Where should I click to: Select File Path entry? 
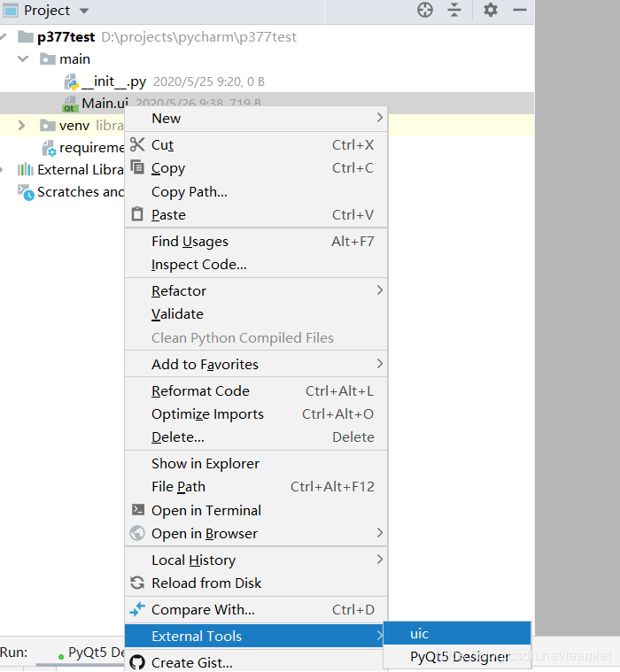pyautogui.click(x=256, y=487)
